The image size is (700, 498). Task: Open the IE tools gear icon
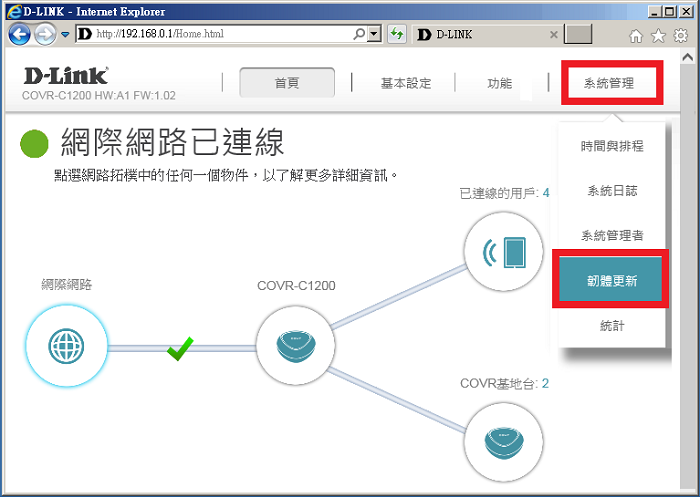tap(680, 36)
